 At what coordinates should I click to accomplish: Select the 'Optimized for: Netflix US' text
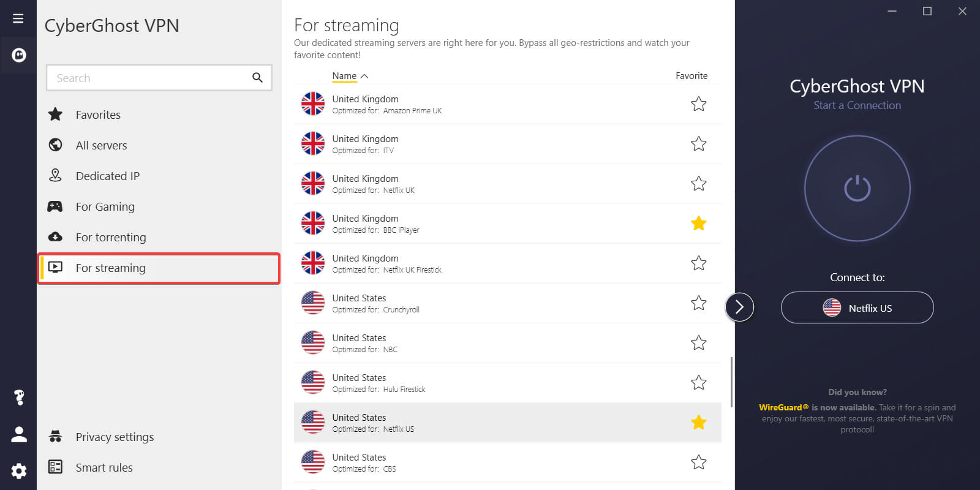[373, 429]
